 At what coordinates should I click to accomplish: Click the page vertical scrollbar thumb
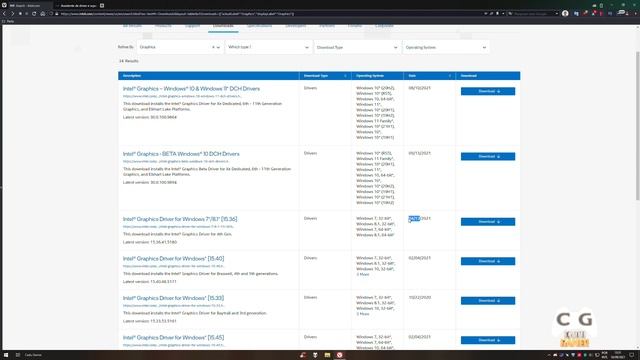(x=638, y=126)
